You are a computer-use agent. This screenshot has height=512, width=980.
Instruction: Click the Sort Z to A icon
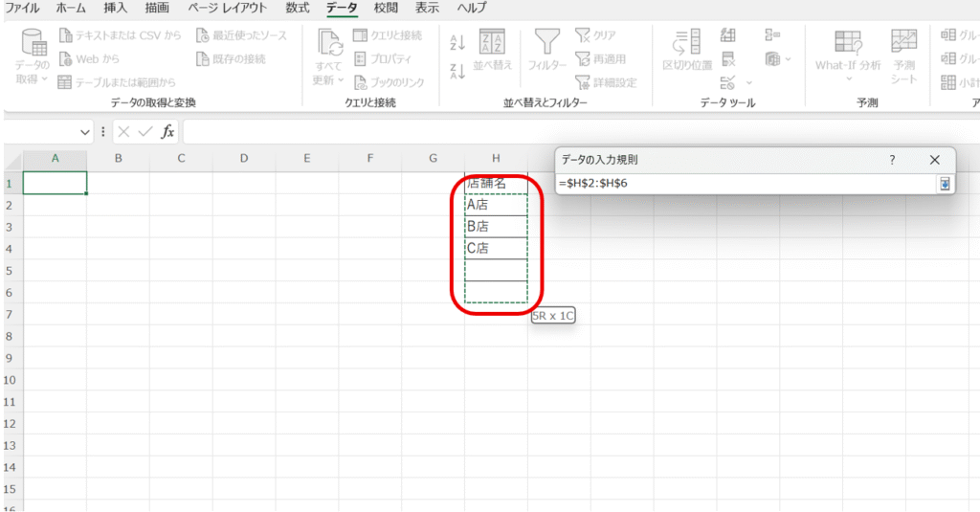pyautogui.click(x=457, y=72)
